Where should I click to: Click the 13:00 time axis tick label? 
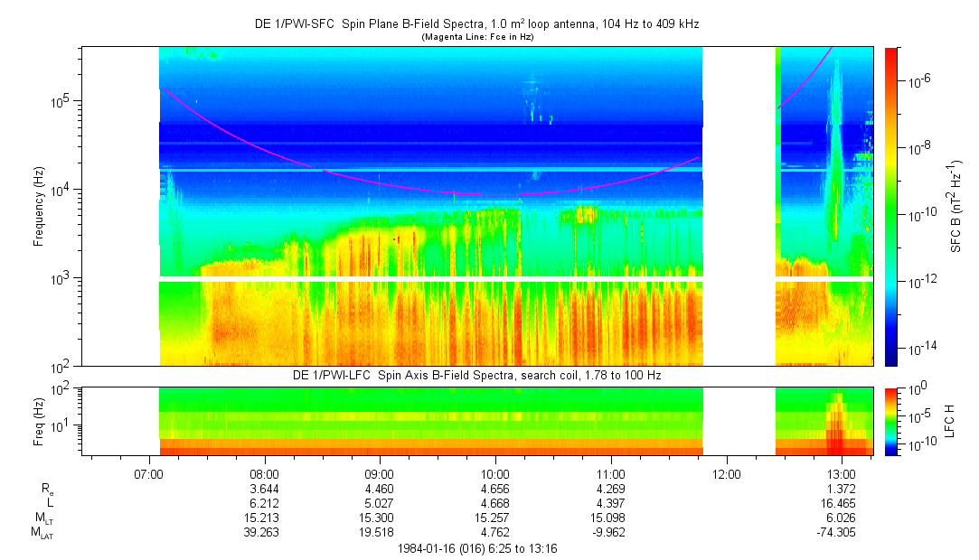click(842, 474)
